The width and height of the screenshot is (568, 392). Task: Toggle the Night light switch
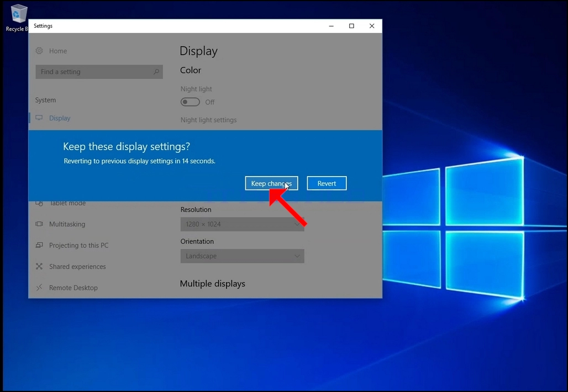point(190,102)
